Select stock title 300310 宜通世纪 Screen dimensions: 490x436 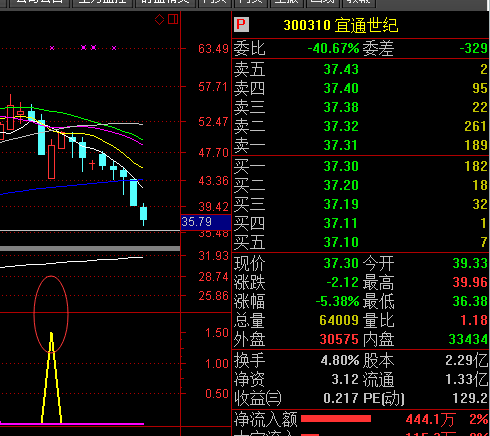pos(341,25)
